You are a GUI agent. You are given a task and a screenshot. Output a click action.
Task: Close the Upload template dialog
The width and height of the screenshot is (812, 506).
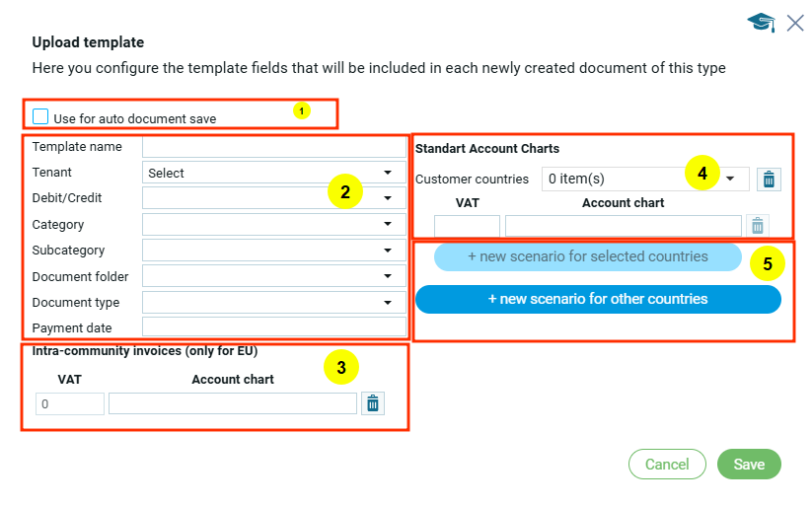point(795,23)
